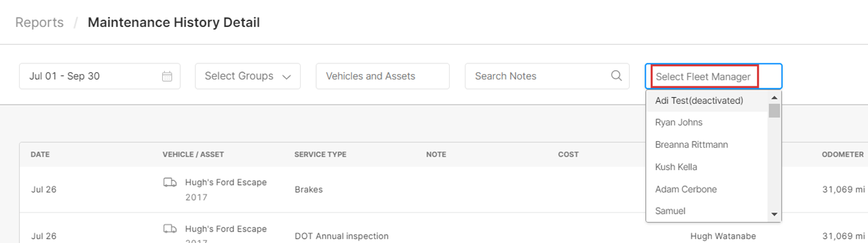Click the search magnifier icon in Search Notes
The image size is (868, 243).
click(616, 76)
